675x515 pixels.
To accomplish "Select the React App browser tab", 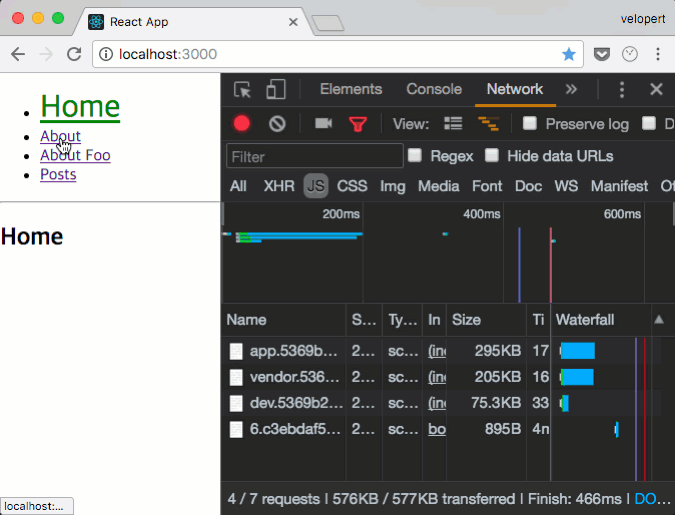I will [192, 22].
